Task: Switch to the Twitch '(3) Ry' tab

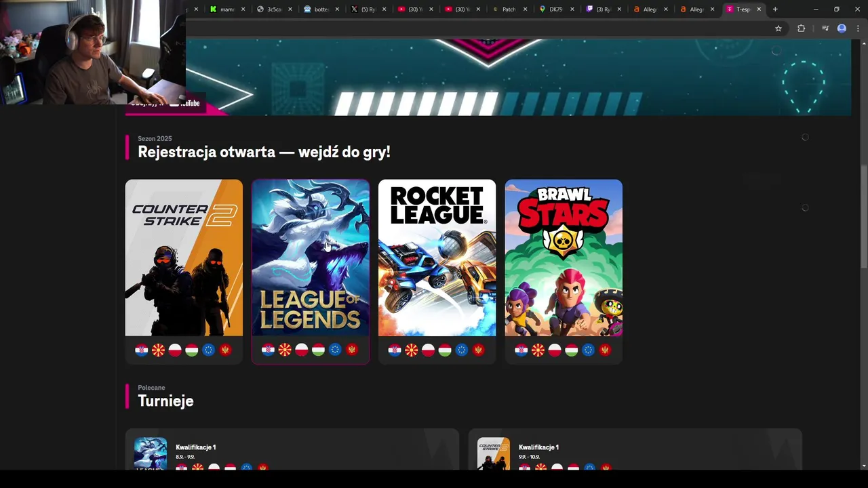Action: (x=603, y=9)
